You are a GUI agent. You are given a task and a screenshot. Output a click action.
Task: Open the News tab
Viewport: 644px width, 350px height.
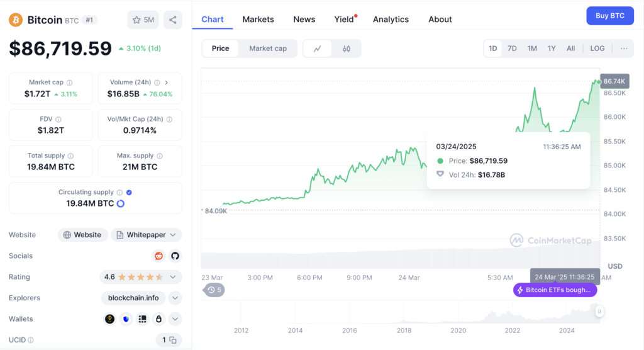click(304, 20)
